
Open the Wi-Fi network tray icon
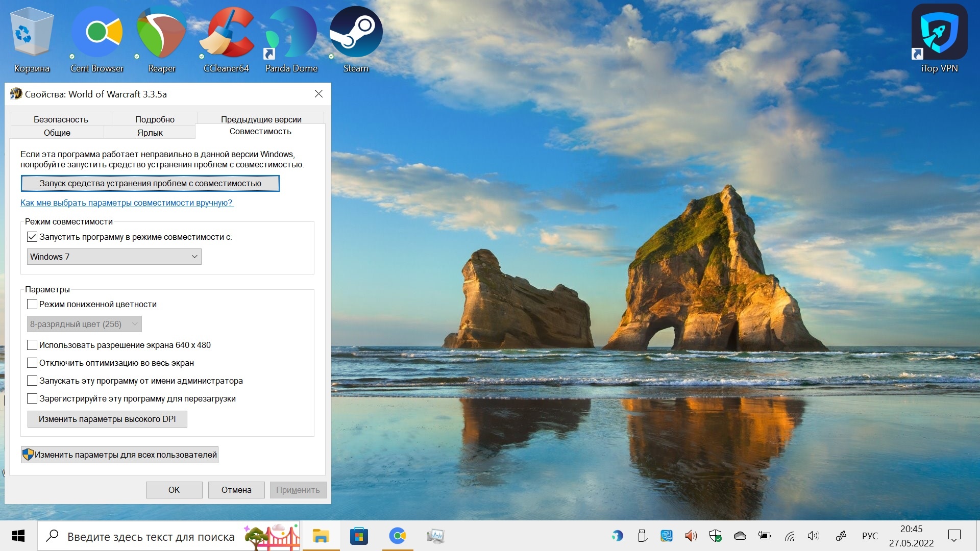tap(789, 536)
